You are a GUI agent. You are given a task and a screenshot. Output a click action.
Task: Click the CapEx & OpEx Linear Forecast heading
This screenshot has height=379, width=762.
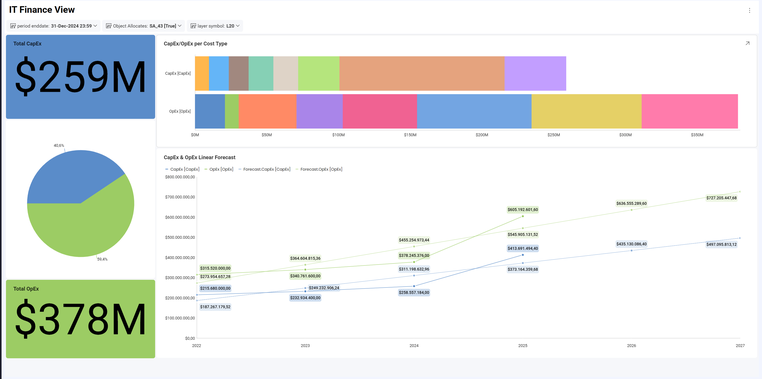tap(199, 157)
